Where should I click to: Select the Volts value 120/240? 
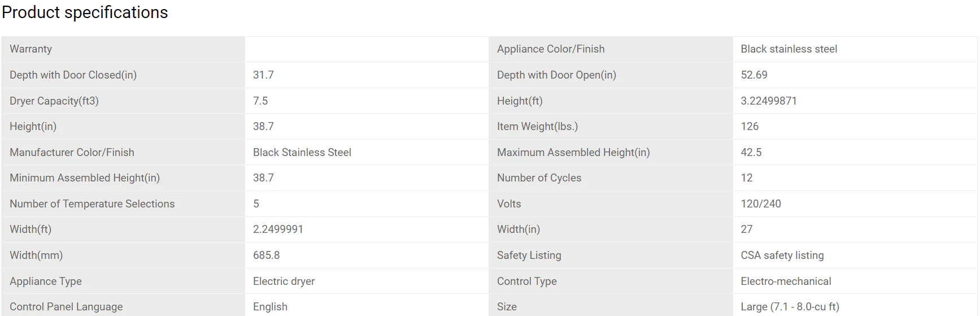(x=761, y=204)
